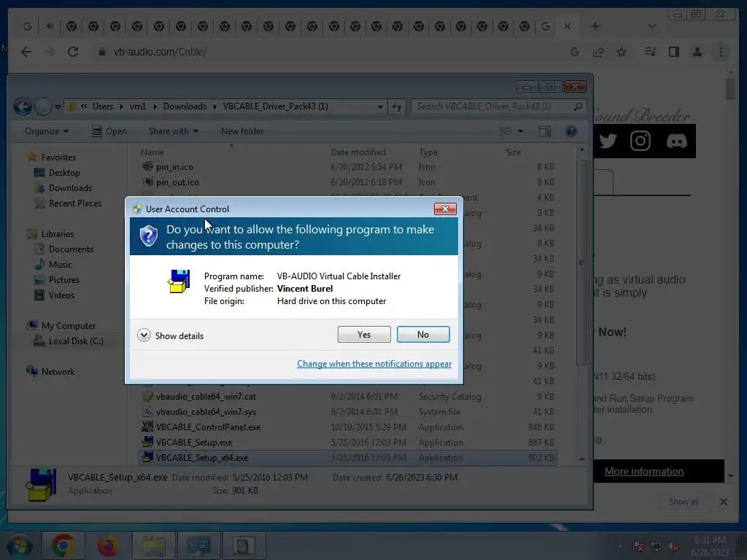Click Show all in Chrome downloads bar

click(x=683, y=502)
